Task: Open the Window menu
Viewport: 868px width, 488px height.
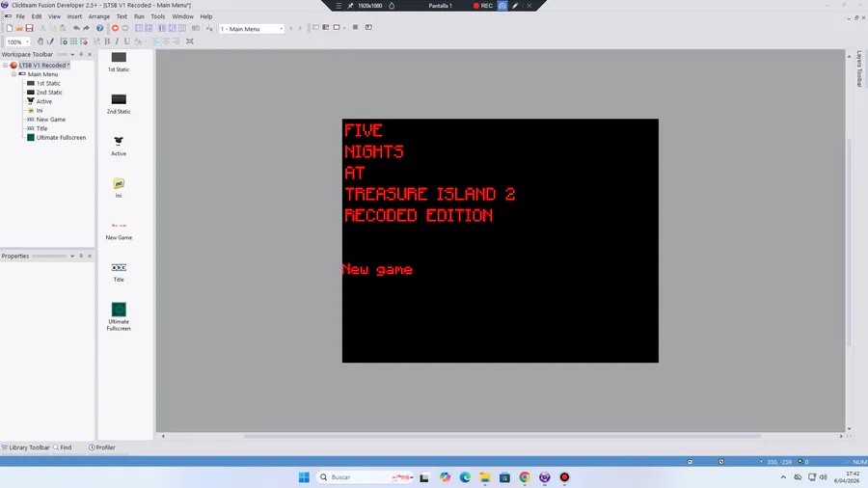Action: [182, 16]
